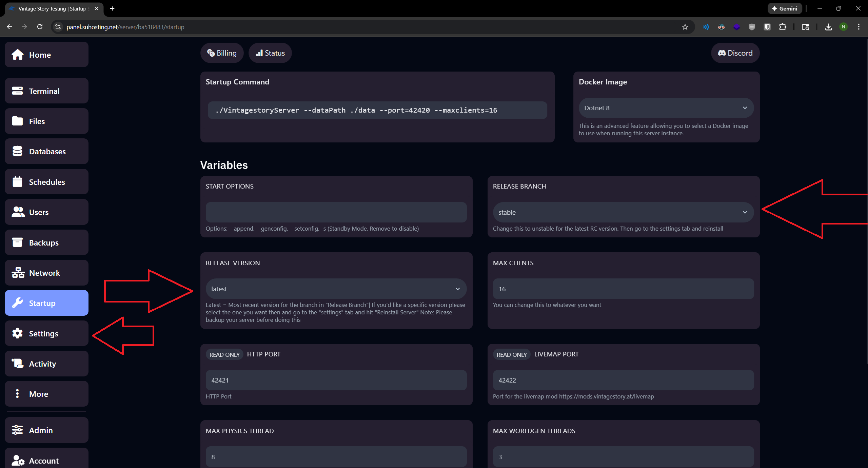Open server Settings gear page
868x468 pixels.
[46, 333]
